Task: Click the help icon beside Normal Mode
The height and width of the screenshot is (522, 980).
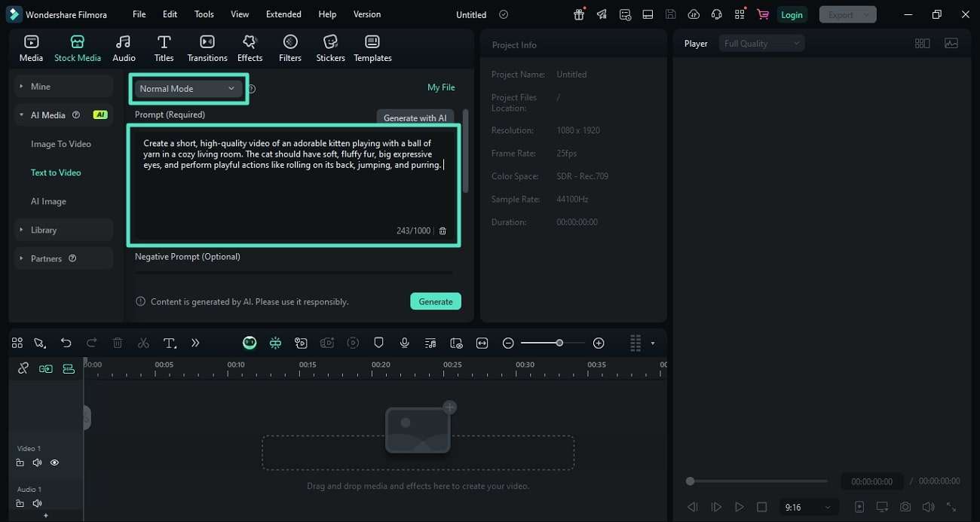Action: pos(252,89)
